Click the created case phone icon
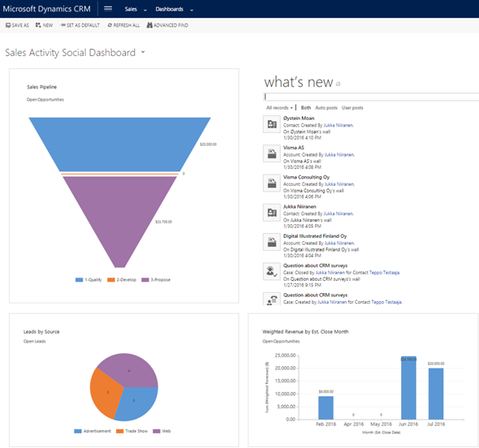The image size is (479, 448). tap(272, 299)
